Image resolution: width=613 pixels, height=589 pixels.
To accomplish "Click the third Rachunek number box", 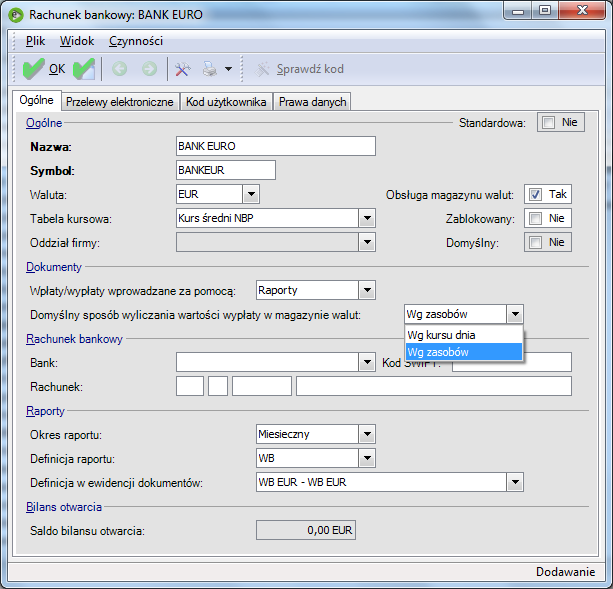I will click(262, 386).
